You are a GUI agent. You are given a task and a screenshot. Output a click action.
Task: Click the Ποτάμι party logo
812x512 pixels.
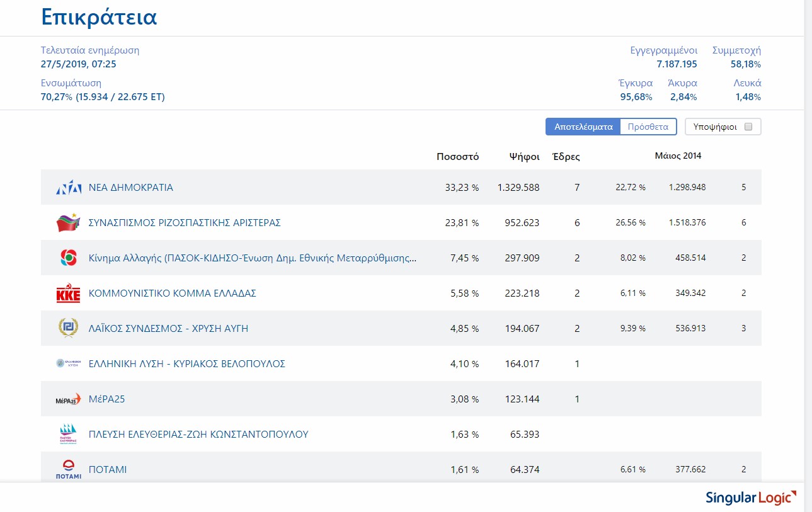[68, 470]
